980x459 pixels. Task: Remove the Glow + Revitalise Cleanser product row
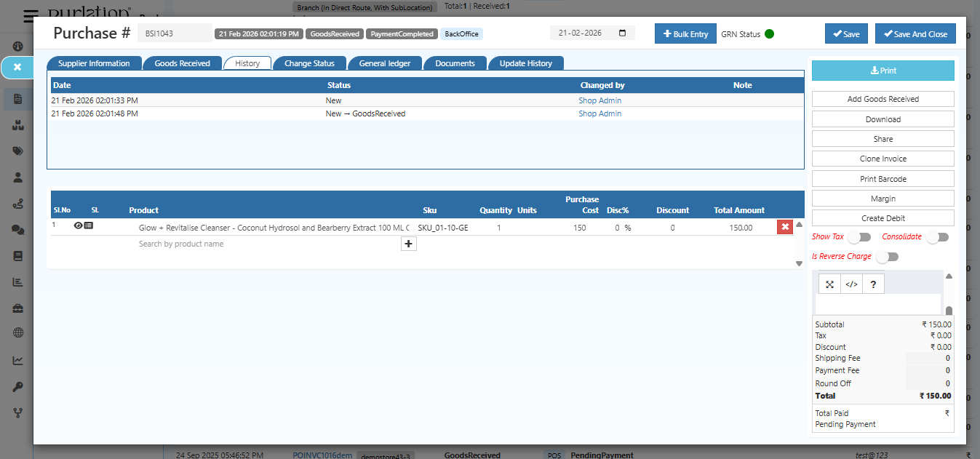[x=784, y=226]
